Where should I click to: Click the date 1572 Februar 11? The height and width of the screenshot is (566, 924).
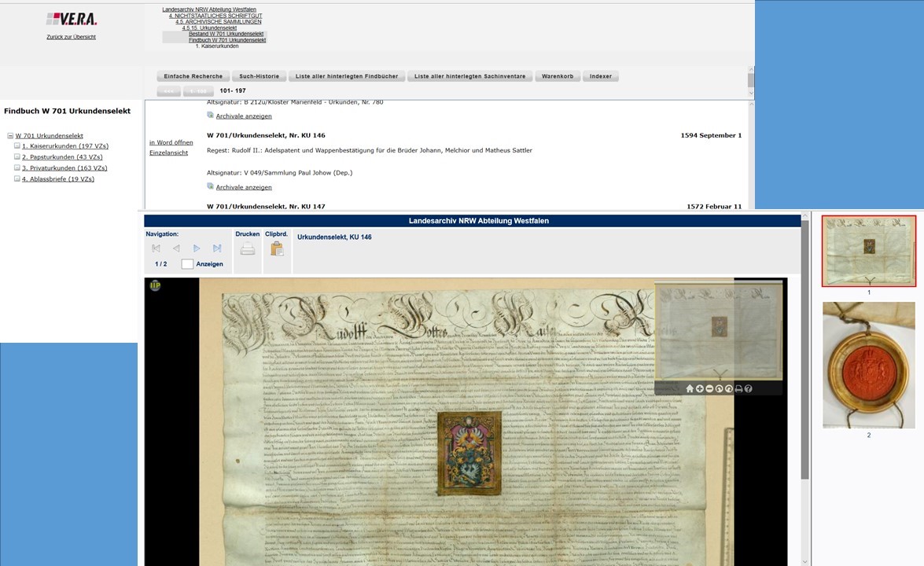[x=714, y=206]
